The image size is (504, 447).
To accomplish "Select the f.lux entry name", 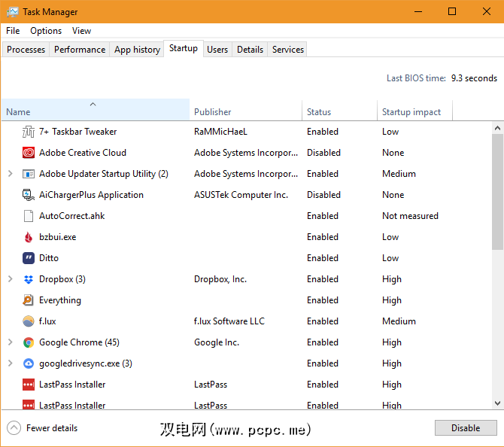I will point(47,321).
